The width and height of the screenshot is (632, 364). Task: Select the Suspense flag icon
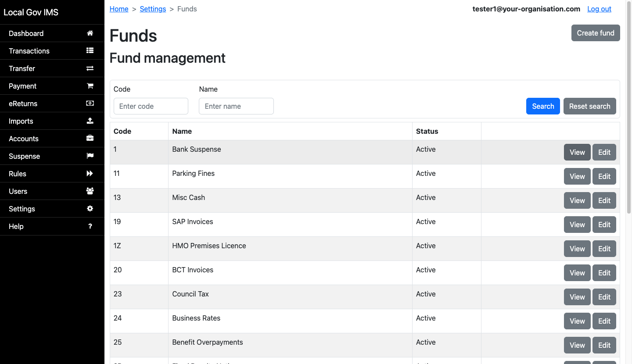pos(90,156)
